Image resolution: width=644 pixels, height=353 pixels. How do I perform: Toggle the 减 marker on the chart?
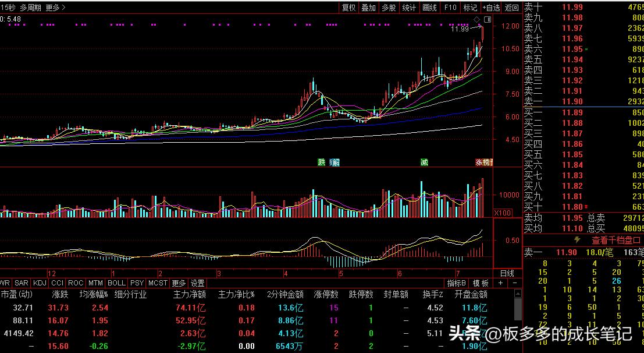click(424, 163)
